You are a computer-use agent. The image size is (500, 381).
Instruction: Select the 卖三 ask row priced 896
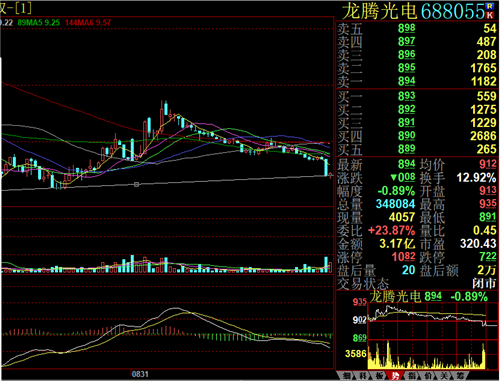point(417,55)
